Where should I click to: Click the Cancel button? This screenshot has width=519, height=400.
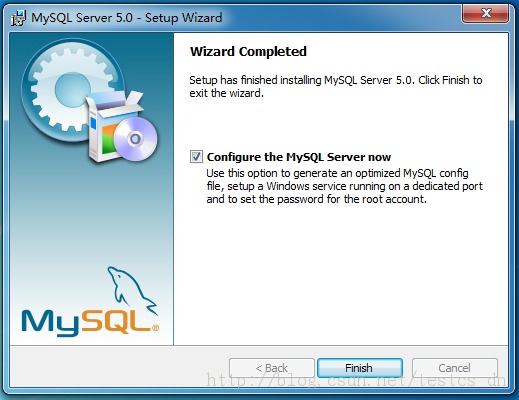[x=455, y=368]
